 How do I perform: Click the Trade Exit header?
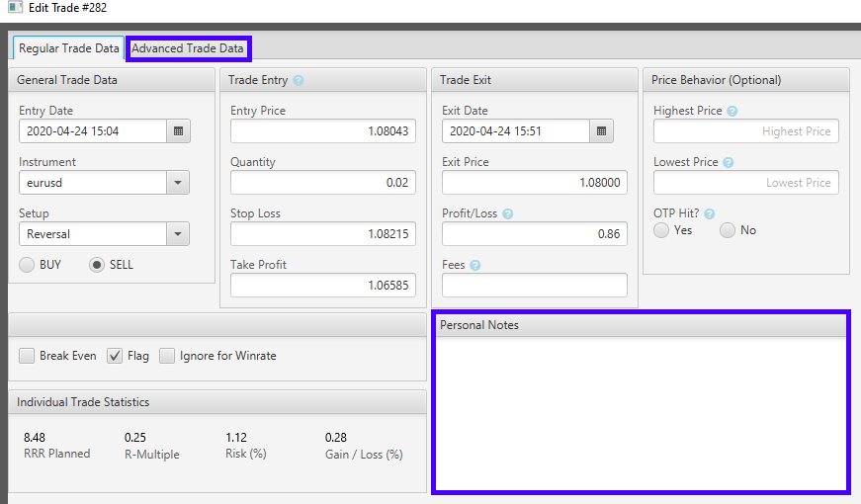534,80
